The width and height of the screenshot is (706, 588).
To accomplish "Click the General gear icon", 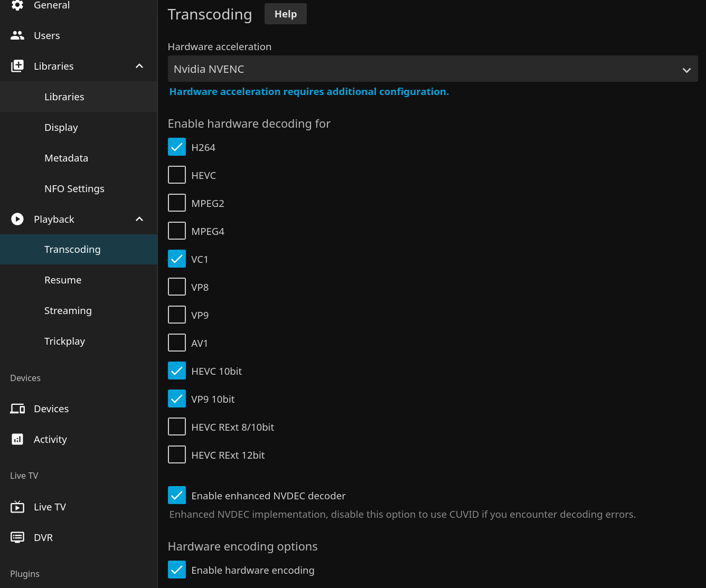I will point(17,5).
